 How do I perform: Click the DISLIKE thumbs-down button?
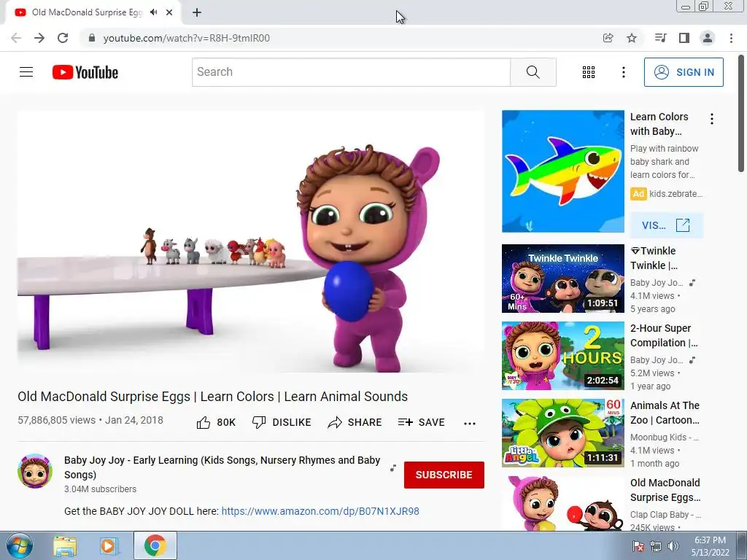[x=282, y=422]
